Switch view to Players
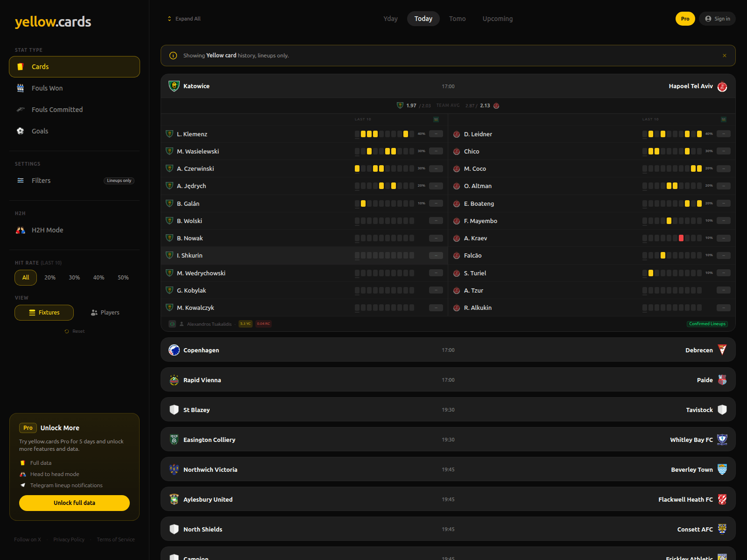 [105, 313]
